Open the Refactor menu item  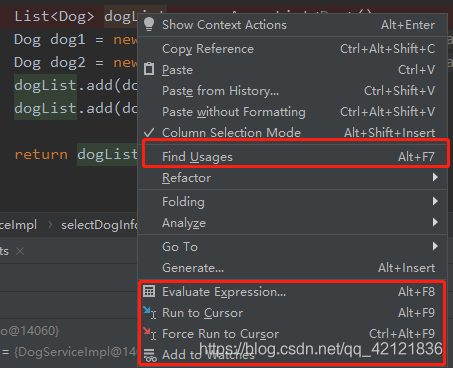292,177
